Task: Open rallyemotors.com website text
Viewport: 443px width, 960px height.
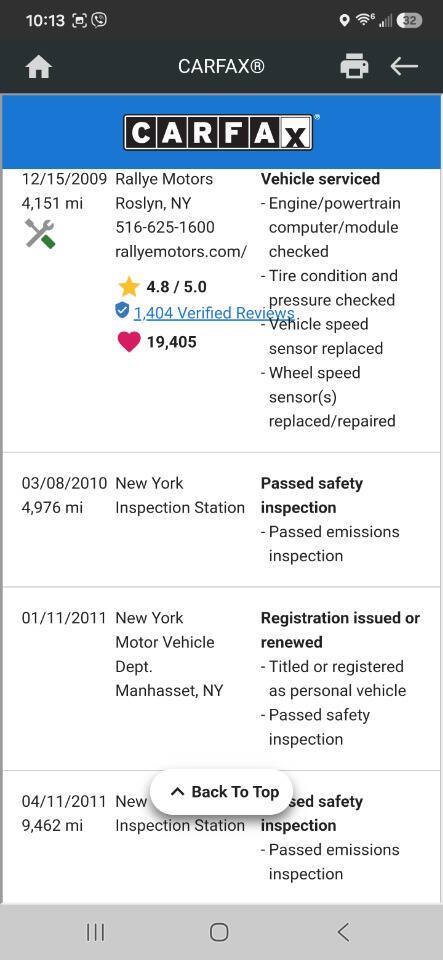Action: (181, 252)
